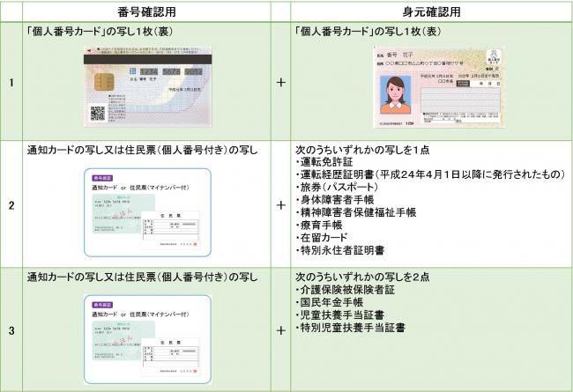This screenshot has height=392, width=573.
Task: Click the 運転経歴証明書 list item
Action: click(430, 174)
